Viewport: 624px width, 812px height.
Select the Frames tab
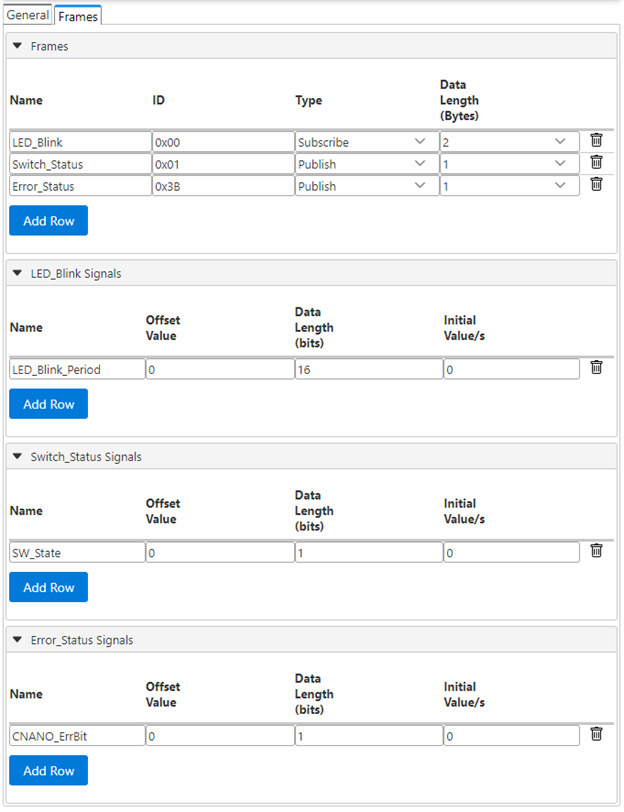(x=78, y=16)
